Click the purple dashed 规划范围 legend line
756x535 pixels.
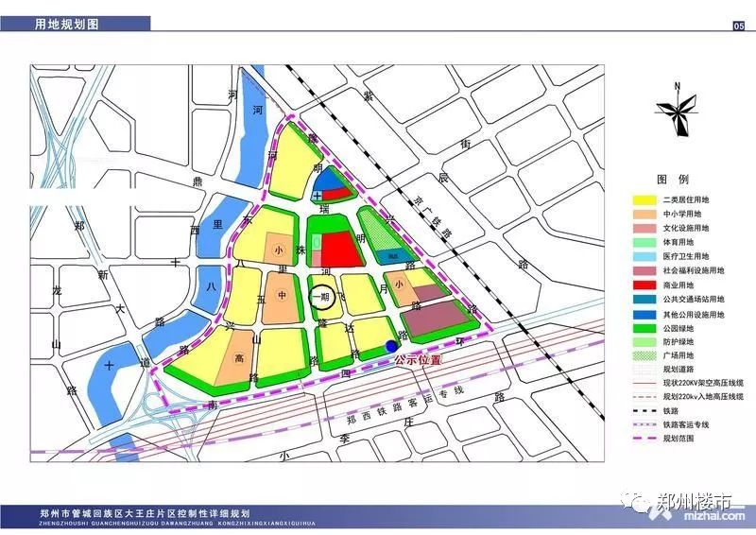pyautogui.click(x=644, y=439)
